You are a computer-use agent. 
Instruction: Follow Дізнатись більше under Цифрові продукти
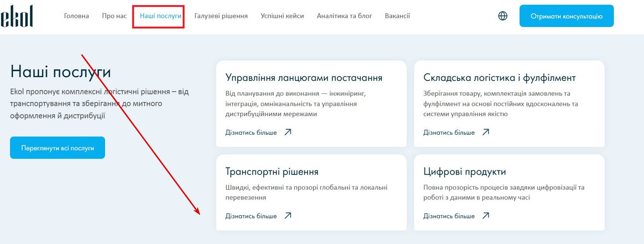tap(449, 216)
